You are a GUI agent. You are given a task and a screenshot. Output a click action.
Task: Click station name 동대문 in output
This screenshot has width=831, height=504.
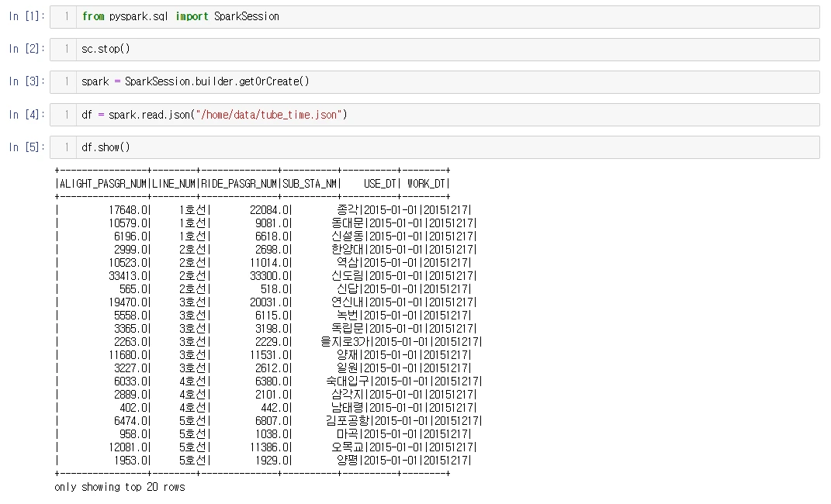pos(348,223)
